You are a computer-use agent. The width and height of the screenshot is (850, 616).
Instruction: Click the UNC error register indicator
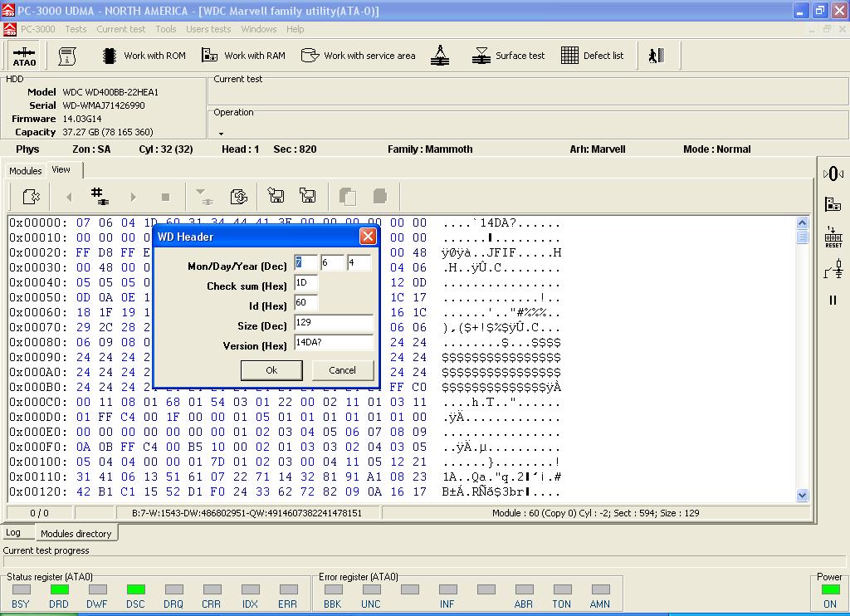coord(371,589)
